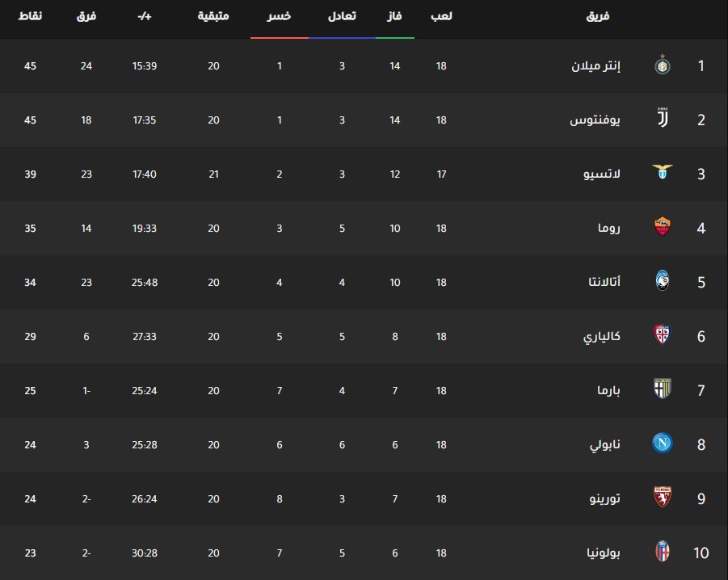Screen dimensions: 728x580
Task: Click the Atalanta club crest
Action: point(663,282)
